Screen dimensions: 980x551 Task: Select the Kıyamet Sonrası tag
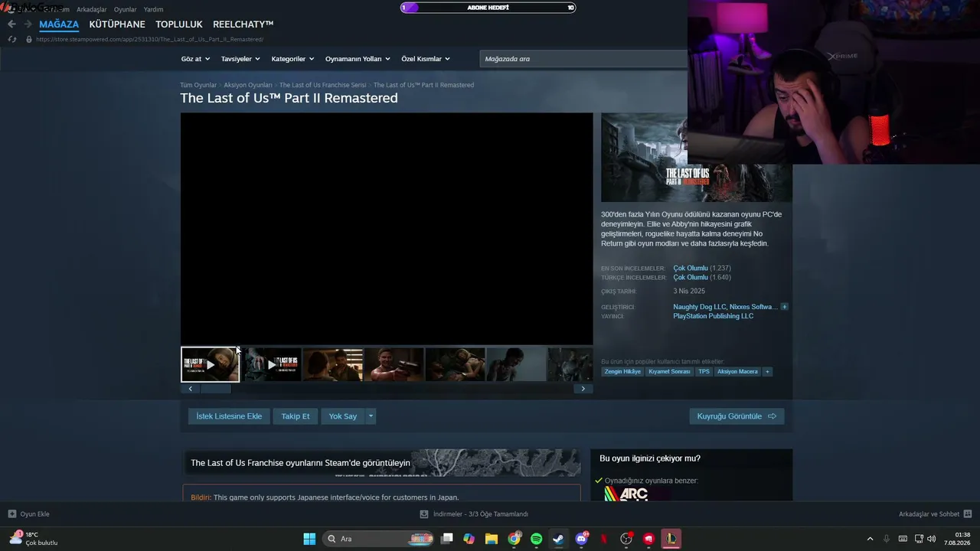(670, 372)
